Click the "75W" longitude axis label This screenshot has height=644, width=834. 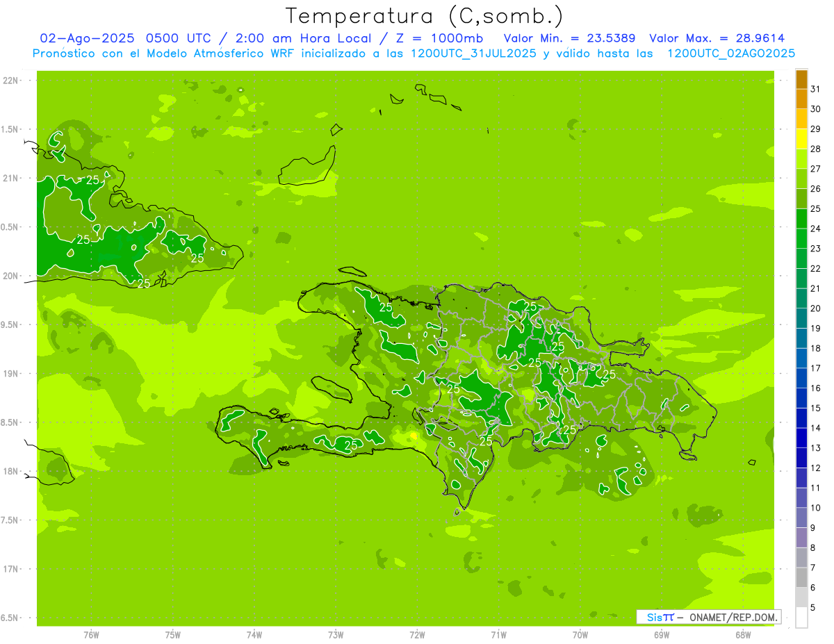173,635
